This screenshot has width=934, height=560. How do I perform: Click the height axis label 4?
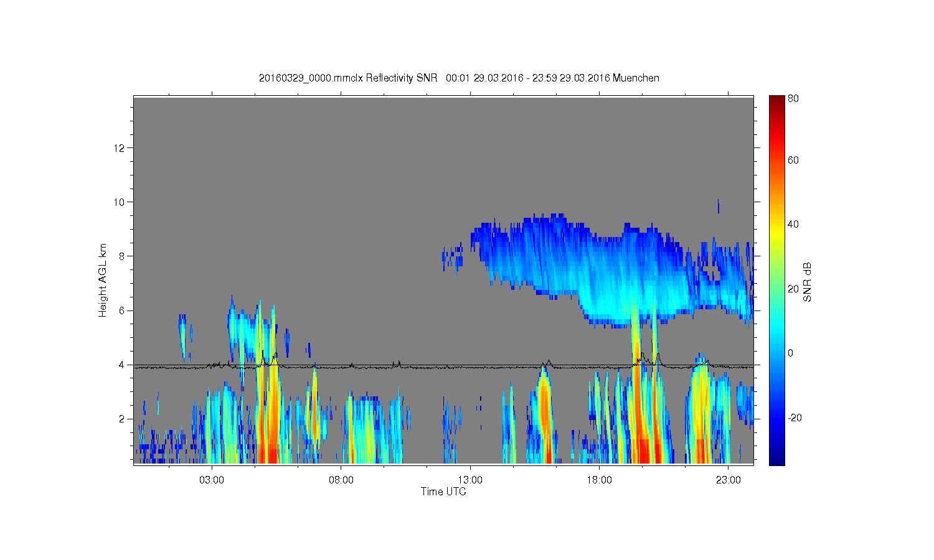point(122,365)
